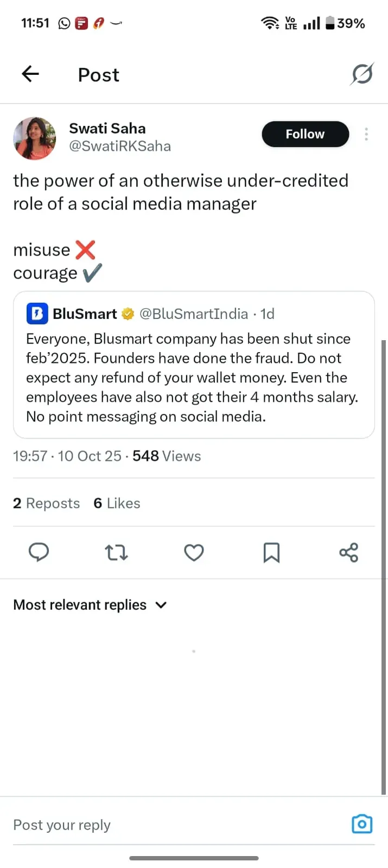Tap the share icon
This screenshot has height=868, width=388.
(348, 552)
